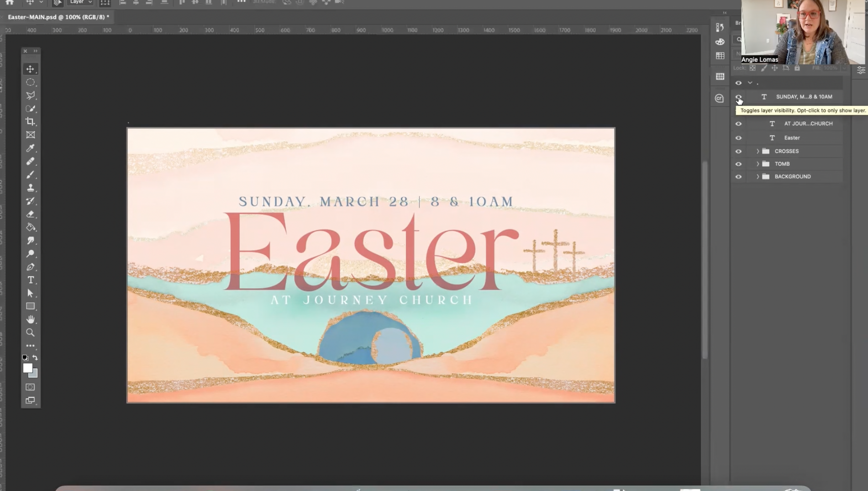
Task: Select the AT JOUR...CHURCH text layer
Action: pos(808,123)
